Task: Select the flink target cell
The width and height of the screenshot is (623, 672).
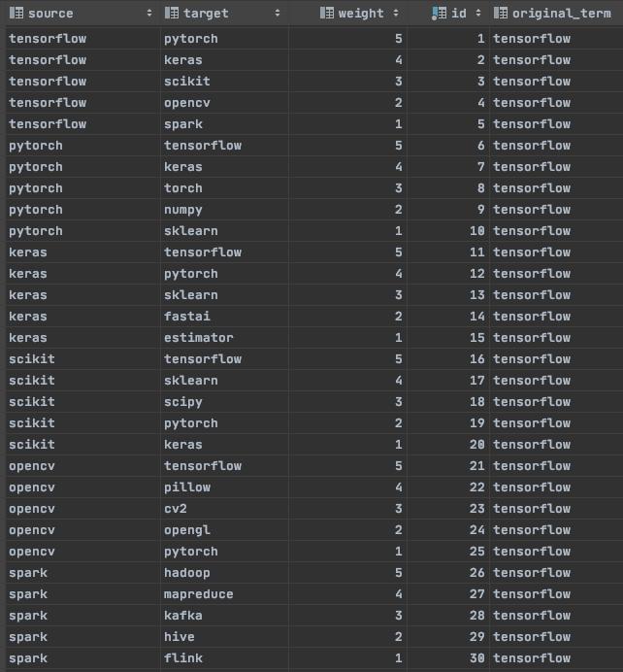Action: coord(182,658)
